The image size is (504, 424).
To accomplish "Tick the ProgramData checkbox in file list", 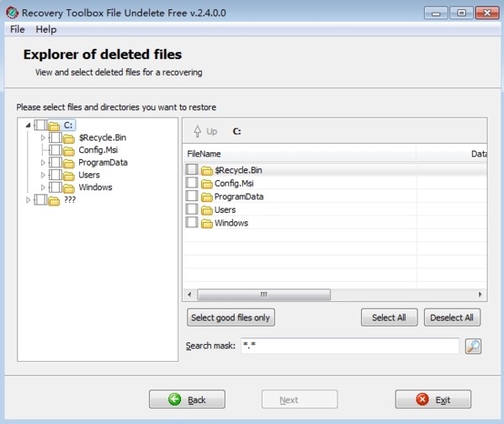I will (x=192, y=196).
